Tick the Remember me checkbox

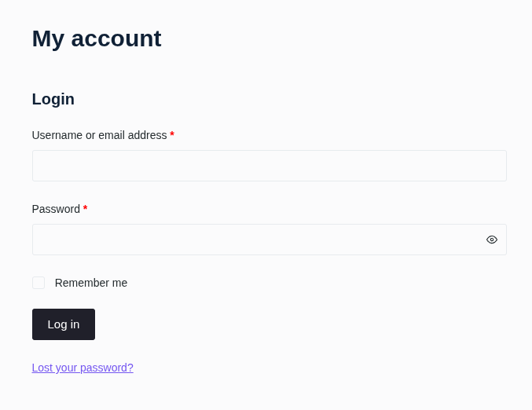click(39, 283)
